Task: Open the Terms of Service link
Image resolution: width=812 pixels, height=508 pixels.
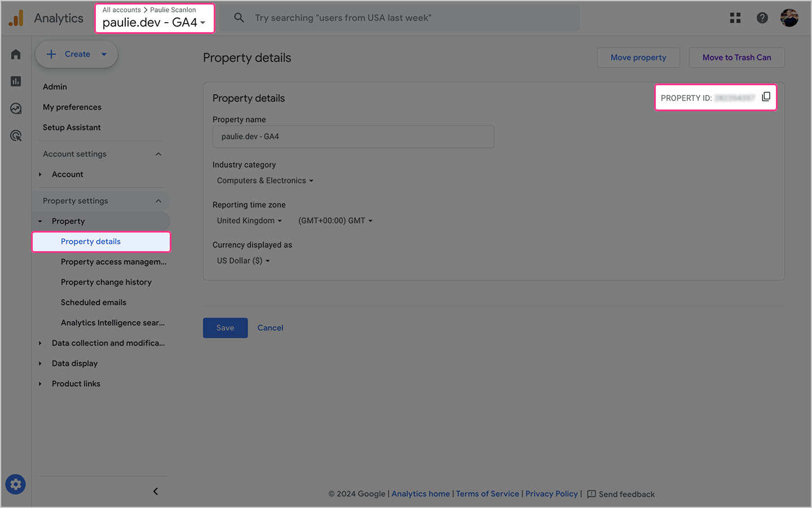Action: click(x=487, y=493)
